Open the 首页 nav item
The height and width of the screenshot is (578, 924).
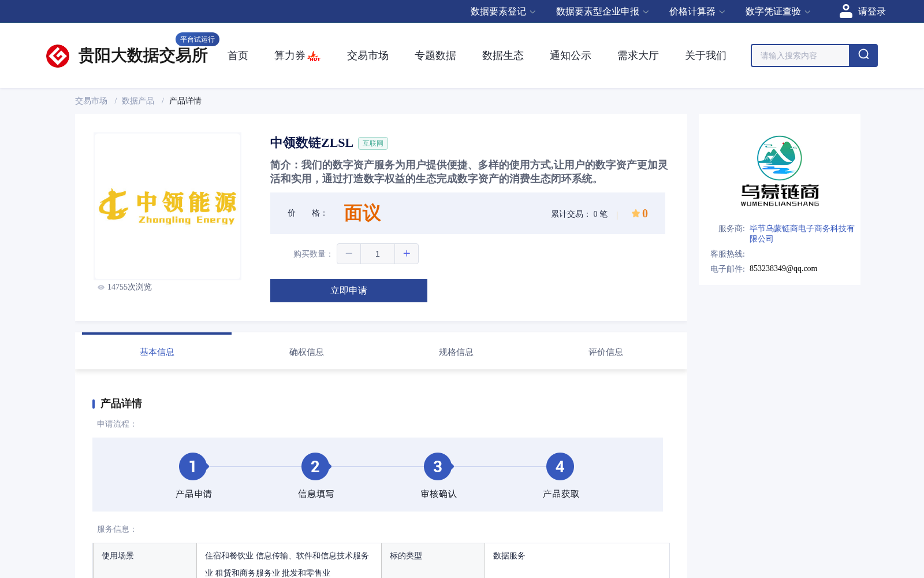[238, 55]
